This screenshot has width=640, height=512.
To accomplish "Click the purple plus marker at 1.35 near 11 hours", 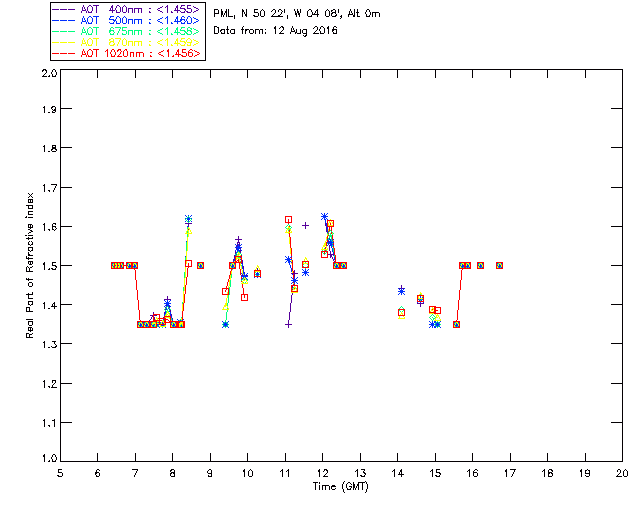I will (288, 325).
